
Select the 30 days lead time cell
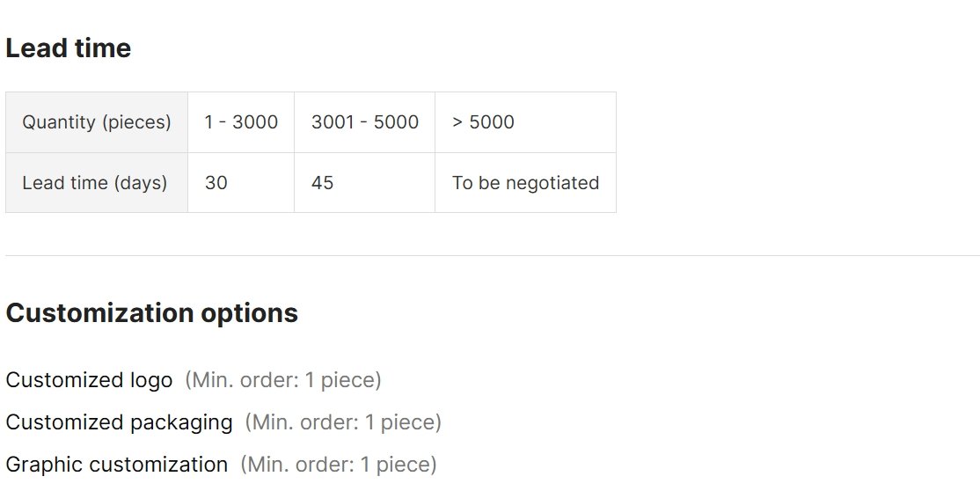(x=241, y=183)
